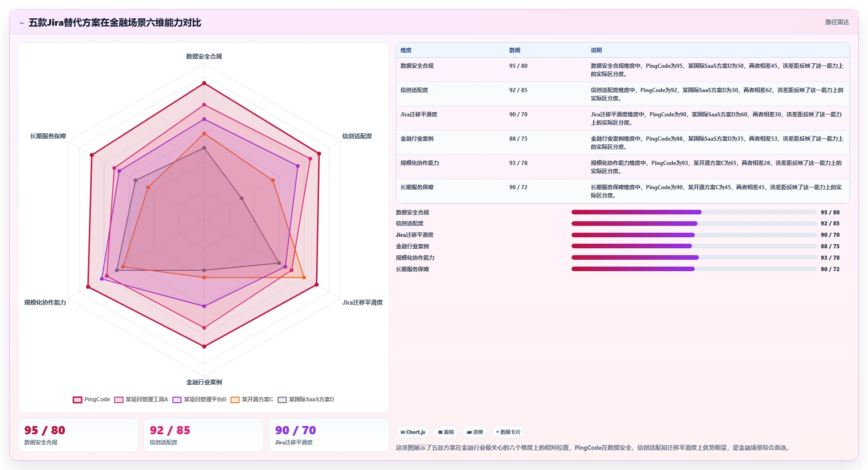Click the 规模化协作能力 radar axis label
868x470 pixels.
(x=45, y=302)
